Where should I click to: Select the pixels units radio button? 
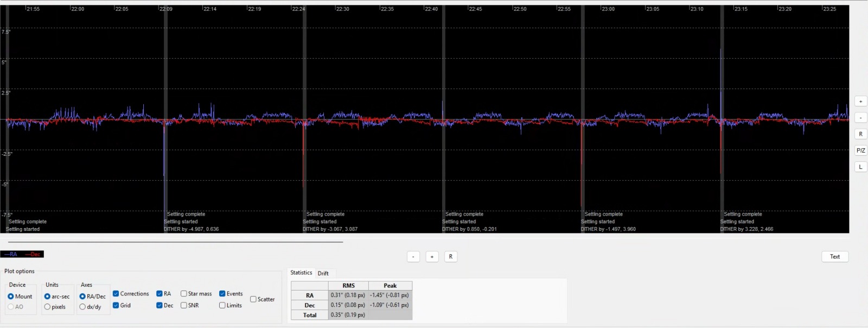click(48, 307)
